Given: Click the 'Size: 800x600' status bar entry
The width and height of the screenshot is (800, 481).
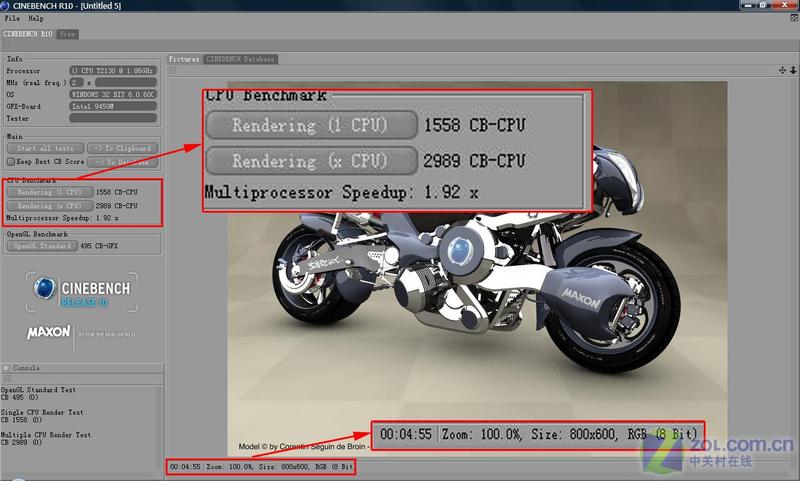Looking at the screenshot, I should coord(283,467).
